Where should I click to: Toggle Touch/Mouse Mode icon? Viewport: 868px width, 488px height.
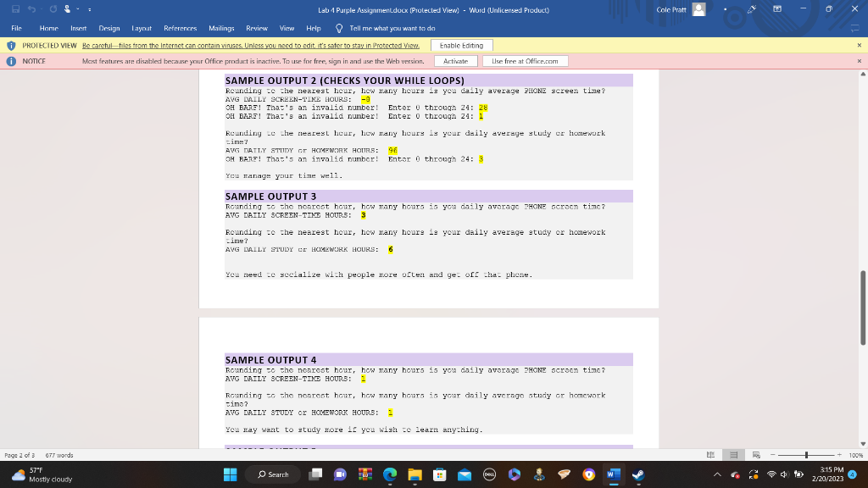click(68, 9)
